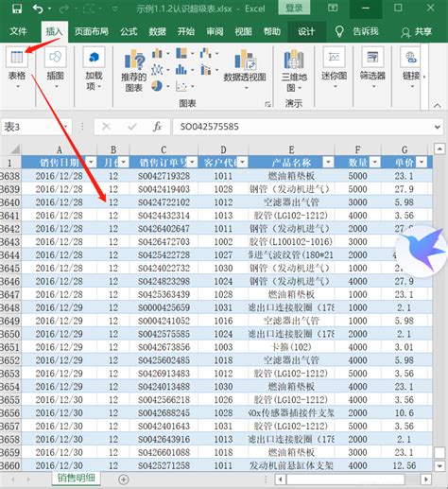
Task: Click the horizontal scrollbar track at bottom
Action: (x=345, y=480)
